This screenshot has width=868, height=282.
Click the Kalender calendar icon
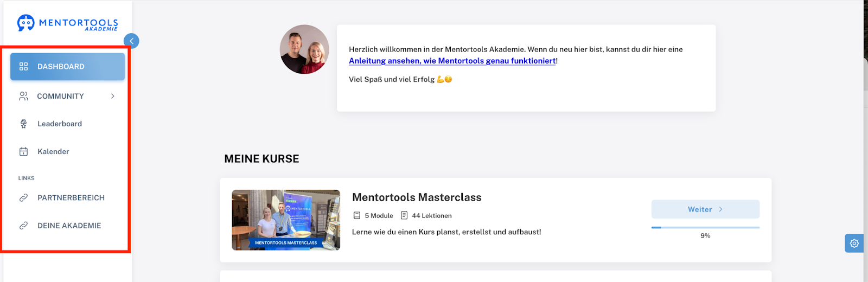click(x=23, y=151)
